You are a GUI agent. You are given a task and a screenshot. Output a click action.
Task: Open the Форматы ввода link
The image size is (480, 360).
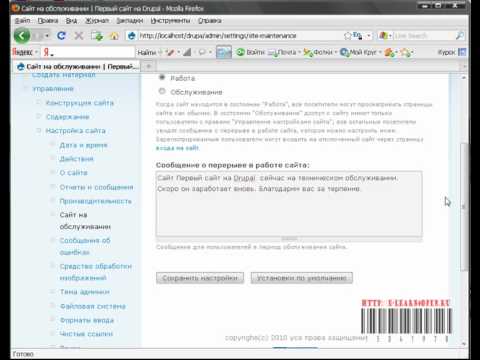tap(87, 320)
